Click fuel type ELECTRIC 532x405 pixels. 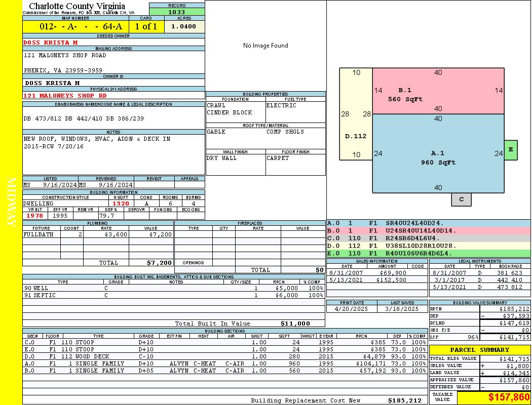click(281, 105)
